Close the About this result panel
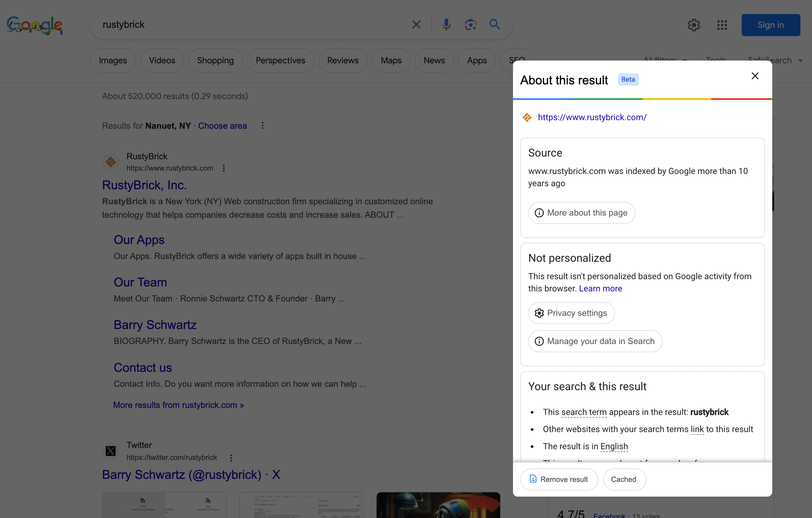812x518 pixels. tap(755, 76)
